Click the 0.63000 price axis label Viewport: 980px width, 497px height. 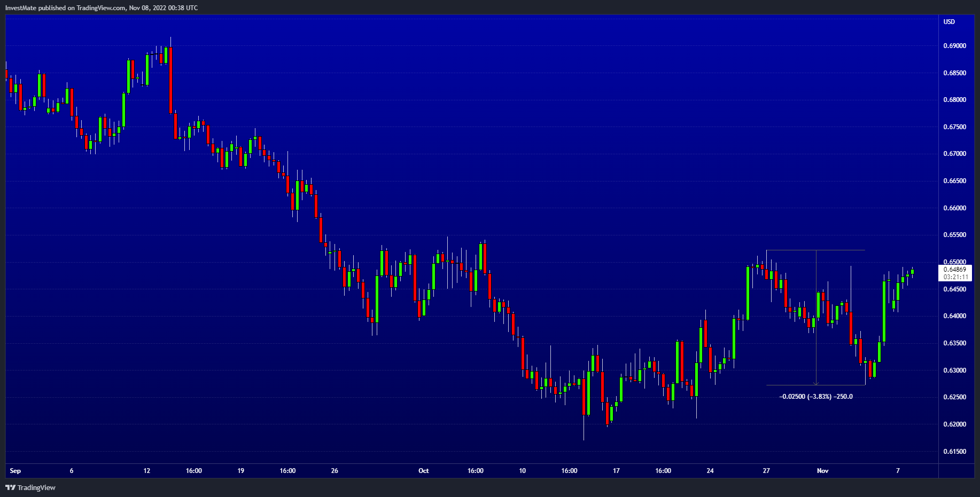pos(955,370)
